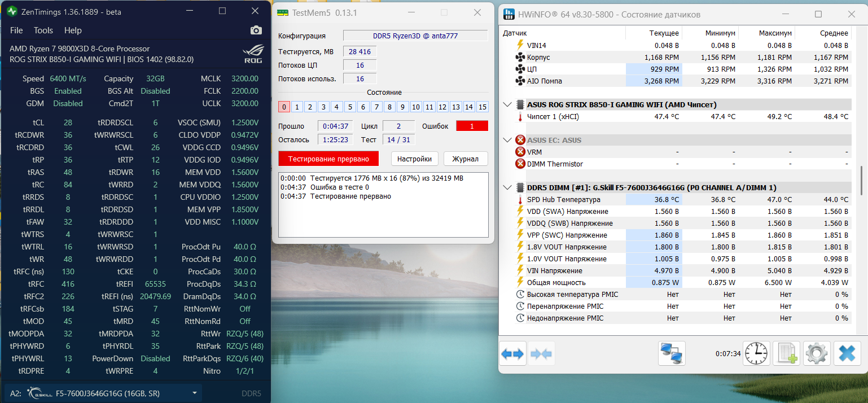Click the thermometer icon for Чипсет 1 (xHCI)
This screenshot has width=868, height=403.
point(520,116)
